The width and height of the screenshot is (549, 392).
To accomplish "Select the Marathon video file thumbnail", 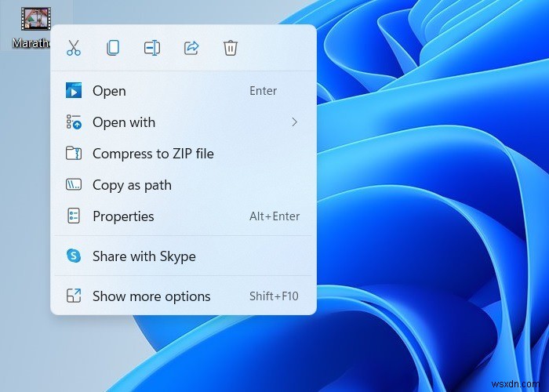I will 36,19.
